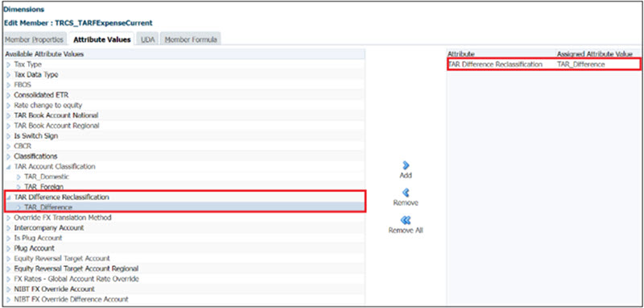The image size is (644, 308).
Task: Expand the Is Switch Sign node
Action: pyautogui.click(x=9, y=136)
